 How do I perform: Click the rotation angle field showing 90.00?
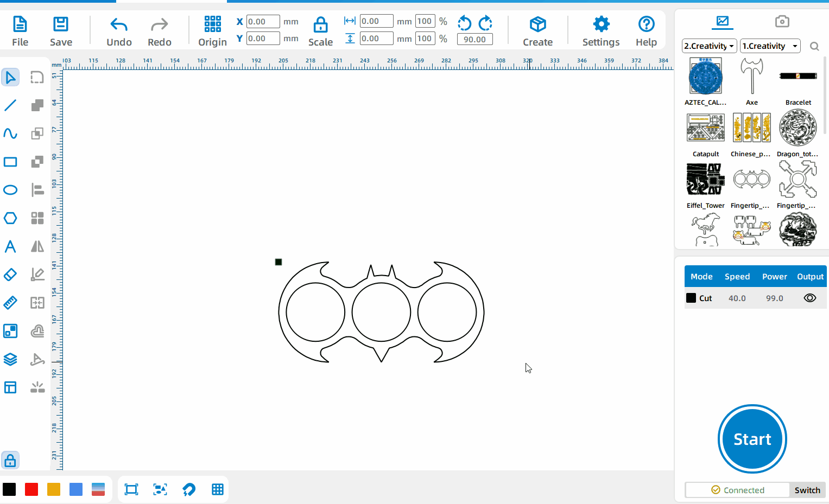(x=475, y=39)
